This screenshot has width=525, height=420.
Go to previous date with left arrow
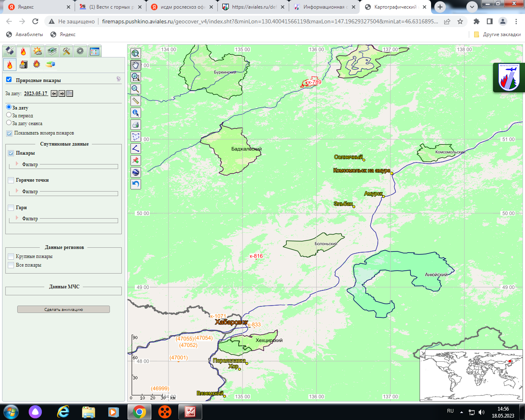tap(54, 94)
